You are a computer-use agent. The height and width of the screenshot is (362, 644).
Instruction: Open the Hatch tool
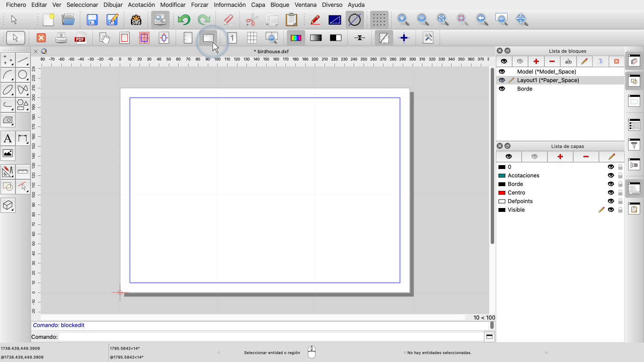[x=8, y=120]
